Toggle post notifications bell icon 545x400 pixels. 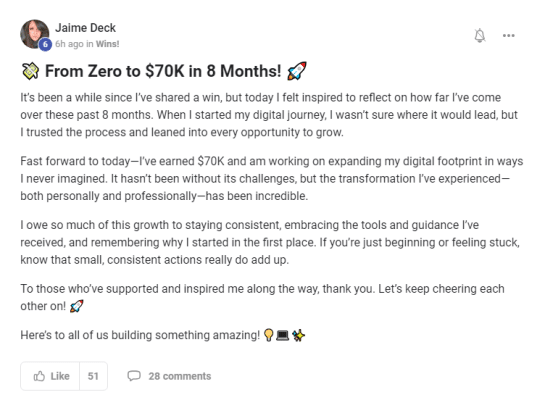coord(480,35)
